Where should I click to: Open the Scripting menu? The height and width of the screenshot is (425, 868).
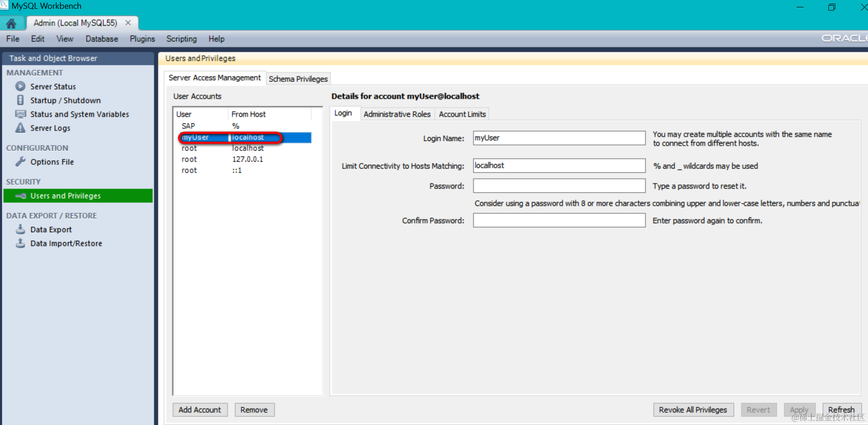pos(181,39)
